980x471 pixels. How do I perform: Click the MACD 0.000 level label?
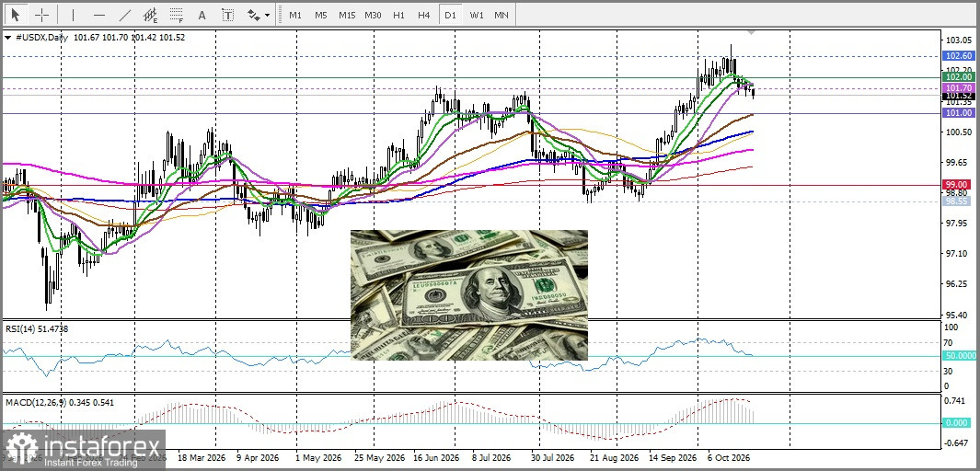click(958, 423)
